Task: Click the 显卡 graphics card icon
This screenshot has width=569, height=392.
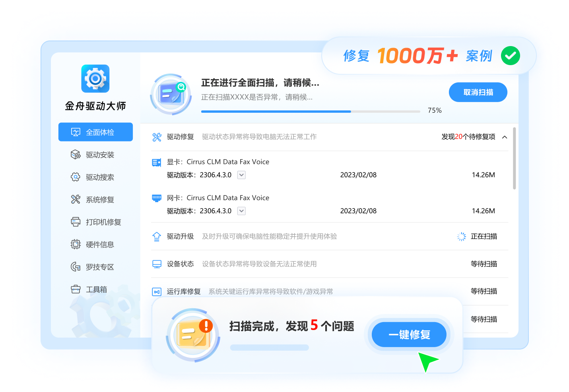Action: coord(157,162)
